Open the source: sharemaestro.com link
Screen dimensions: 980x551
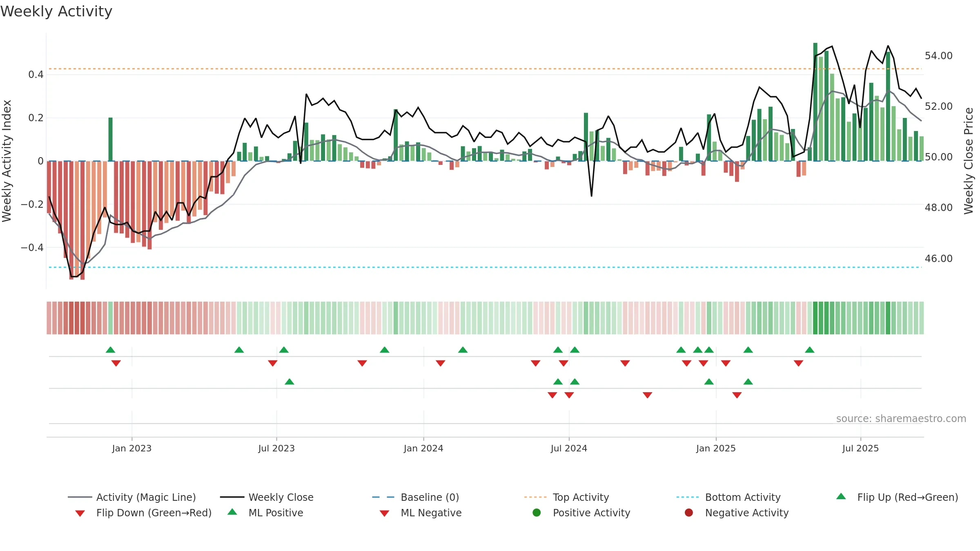pyautogui.click(x=901, y=419)
